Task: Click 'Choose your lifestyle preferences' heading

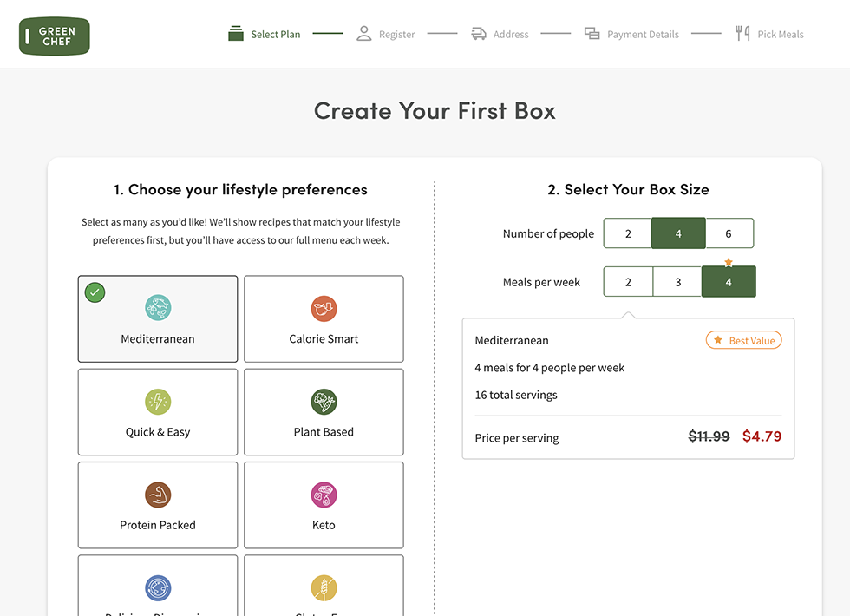Action: pyautogui.click(x=240, y=189)
